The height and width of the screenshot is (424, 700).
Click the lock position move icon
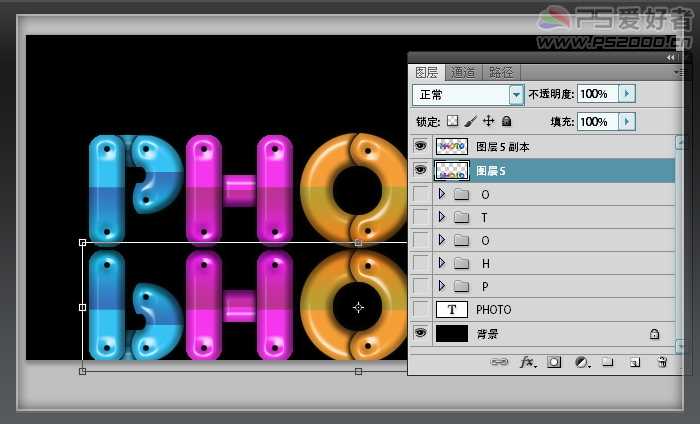(488, 121)
